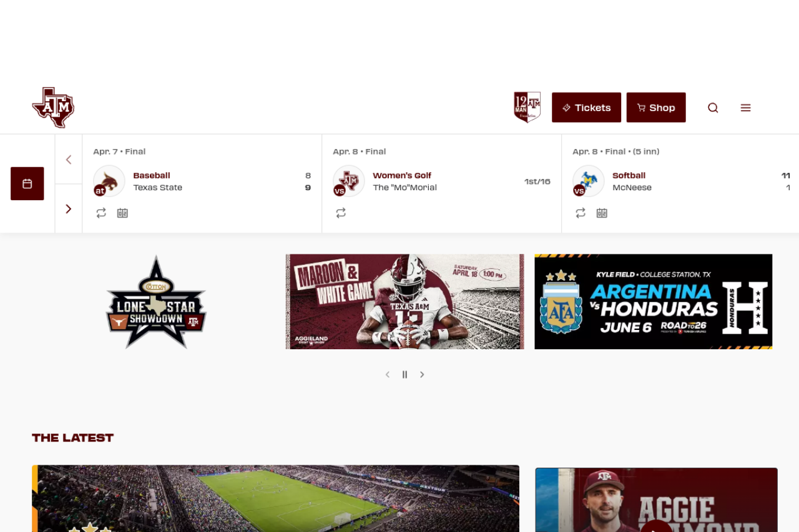Click the Shop button
The image size is (799, 532).
[656, 107]
